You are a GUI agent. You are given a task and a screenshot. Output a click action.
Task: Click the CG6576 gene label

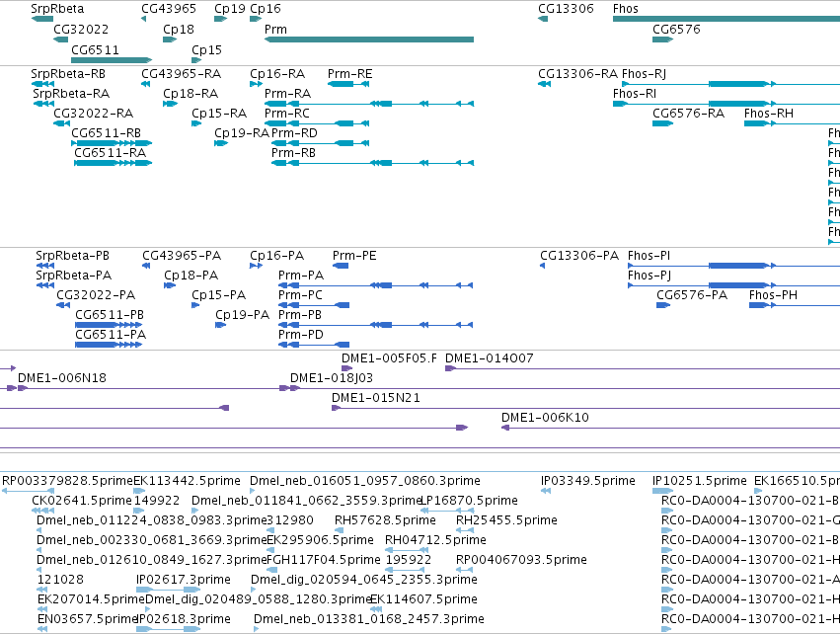[x=676, y=30]
